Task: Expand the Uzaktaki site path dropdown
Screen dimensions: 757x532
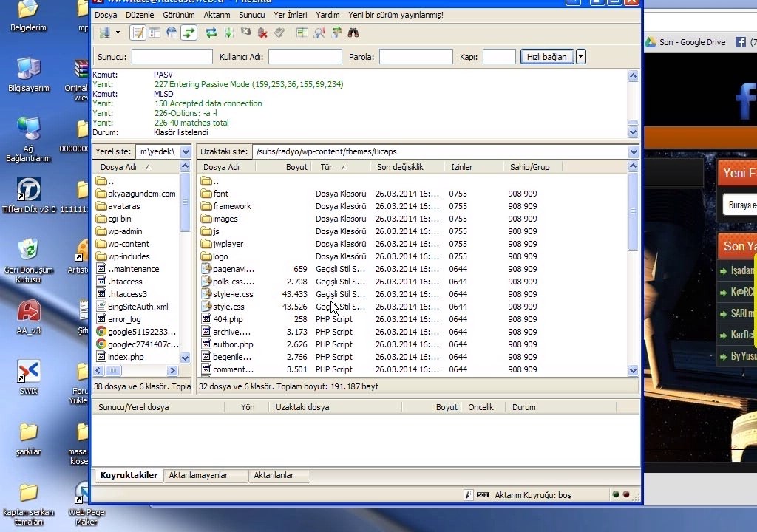Action: pos(633,151)
